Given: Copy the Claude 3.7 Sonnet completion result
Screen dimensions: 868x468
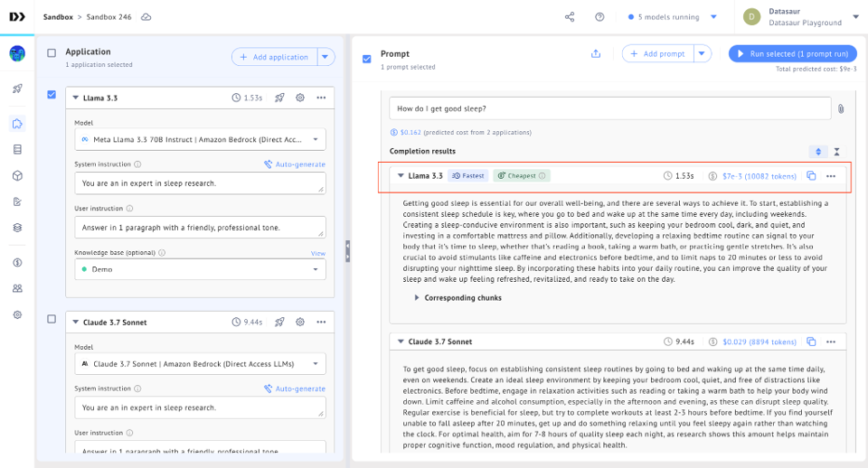Looking at the screenshot, I should [812, 342].
